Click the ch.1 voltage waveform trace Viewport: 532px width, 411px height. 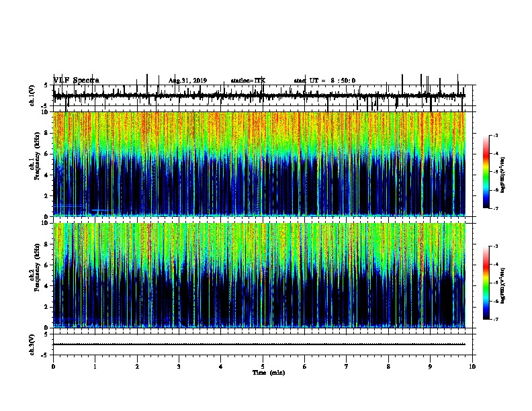(x=259, y=96)
